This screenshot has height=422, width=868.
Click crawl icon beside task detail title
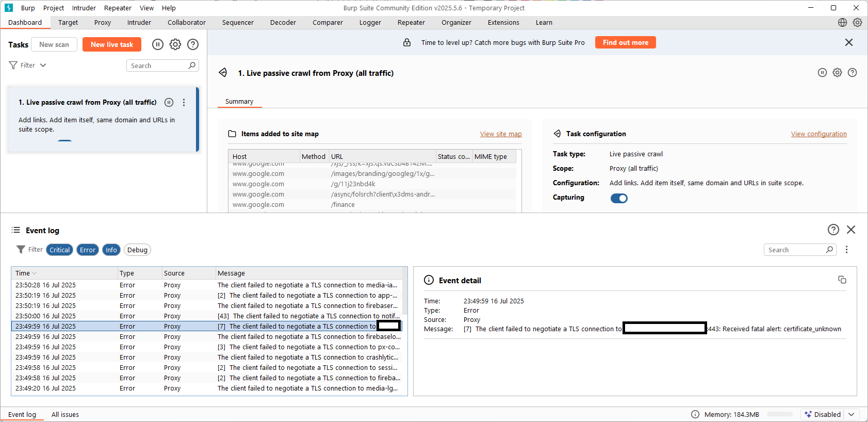point(223,73)
